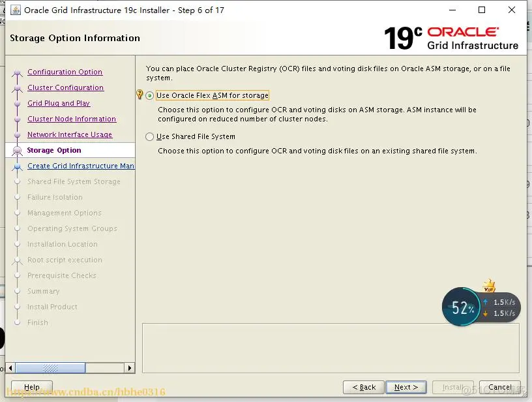
Task: Maximize the installer window
Action: tap(481, 10)
